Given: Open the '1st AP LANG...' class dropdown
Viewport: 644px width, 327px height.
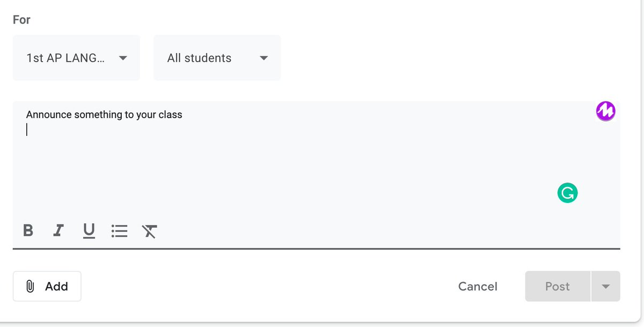Looking at the screenshot, I should pyautogui.click(x=76, y=58).
